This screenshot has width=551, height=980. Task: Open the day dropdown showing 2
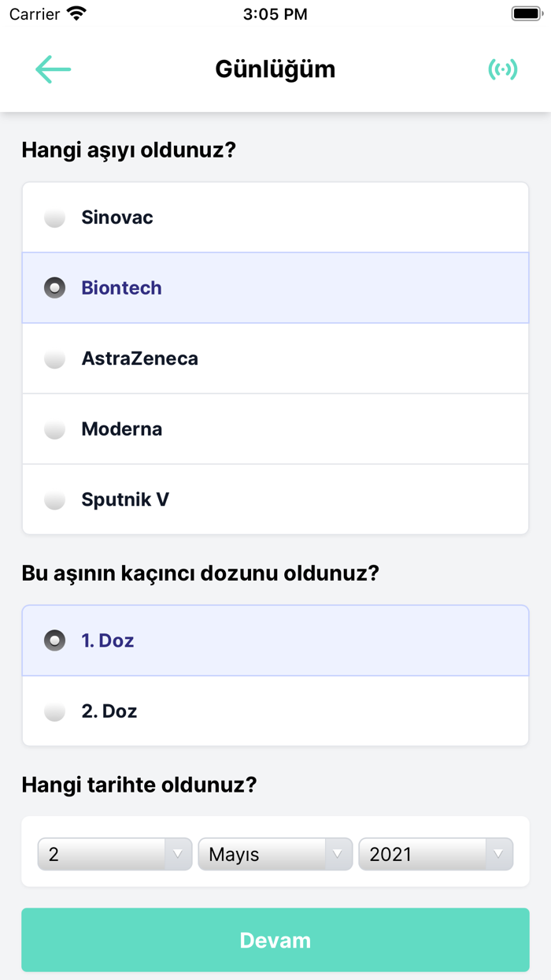click(x=115, y=854)
